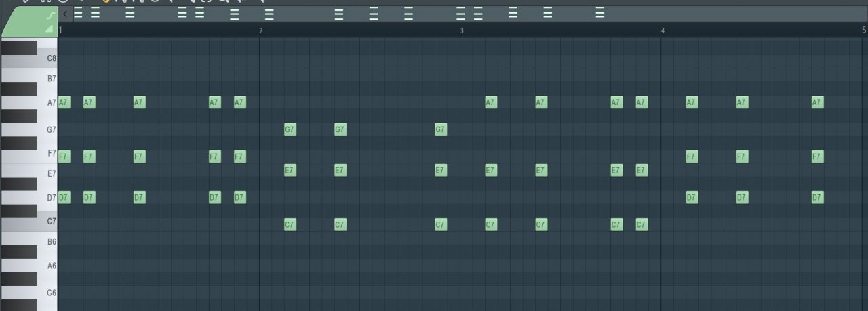Click the left arrow of the top scrollbar
This screenshot has width=868, height=311.
[64, 14]
